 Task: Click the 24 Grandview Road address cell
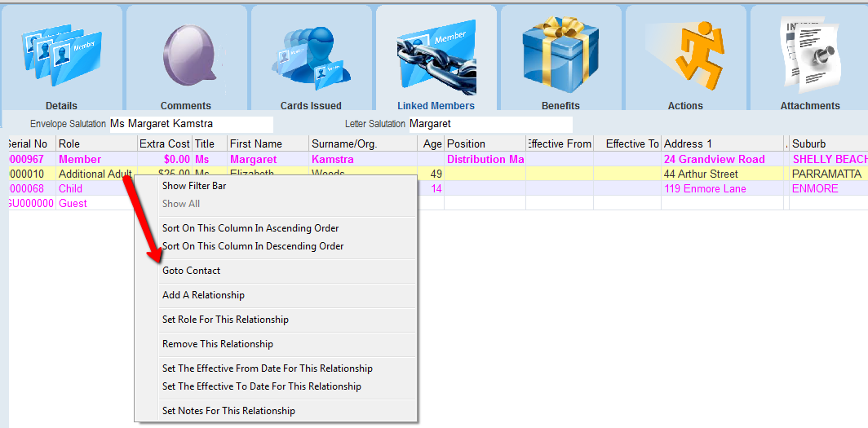click(723, 159)
